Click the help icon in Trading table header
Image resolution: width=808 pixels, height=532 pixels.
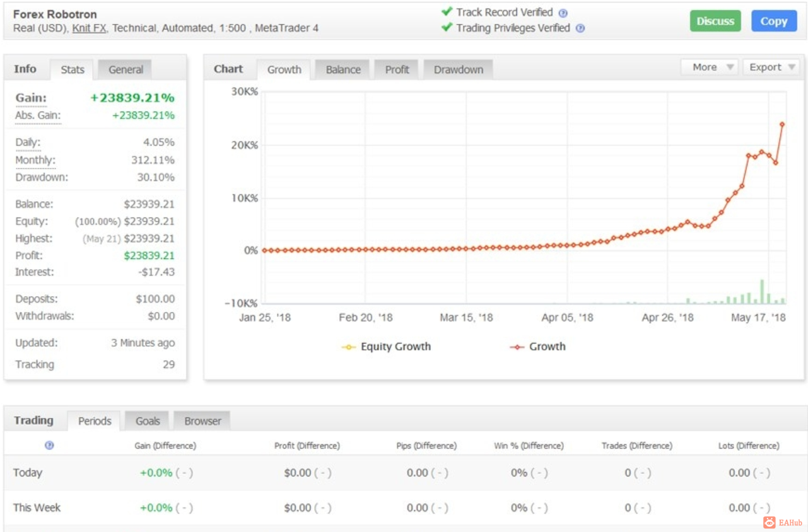point(49,445)
